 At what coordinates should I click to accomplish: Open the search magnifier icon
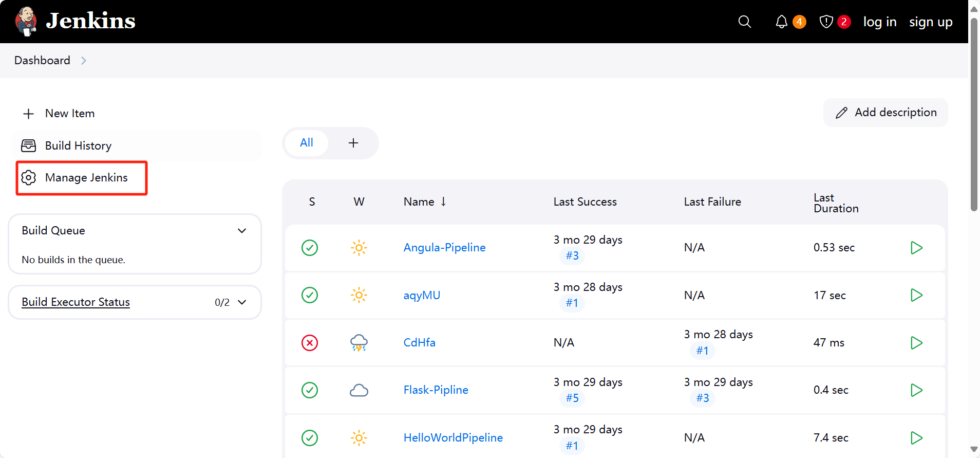744,22
